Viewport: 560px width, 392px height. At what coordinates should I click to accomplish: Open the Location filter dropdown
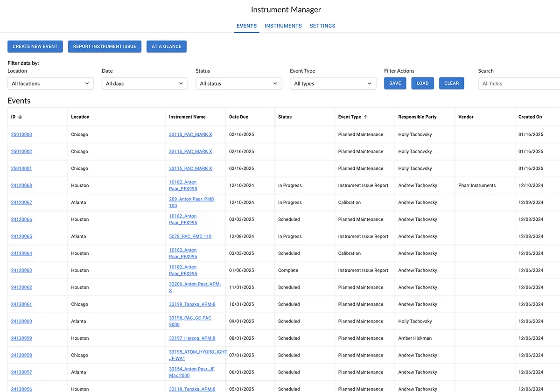[50, 84]
